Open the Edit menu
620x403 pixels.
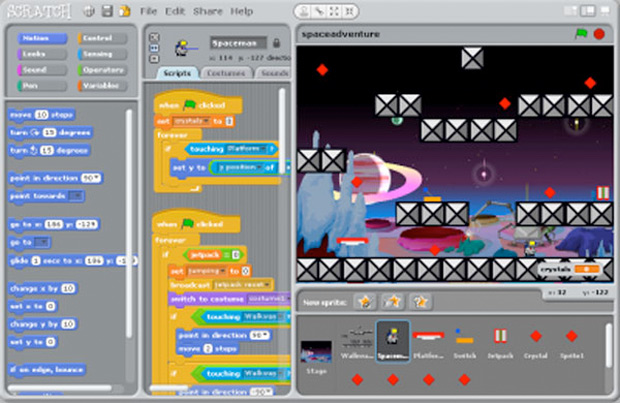(x=175, y=11)
